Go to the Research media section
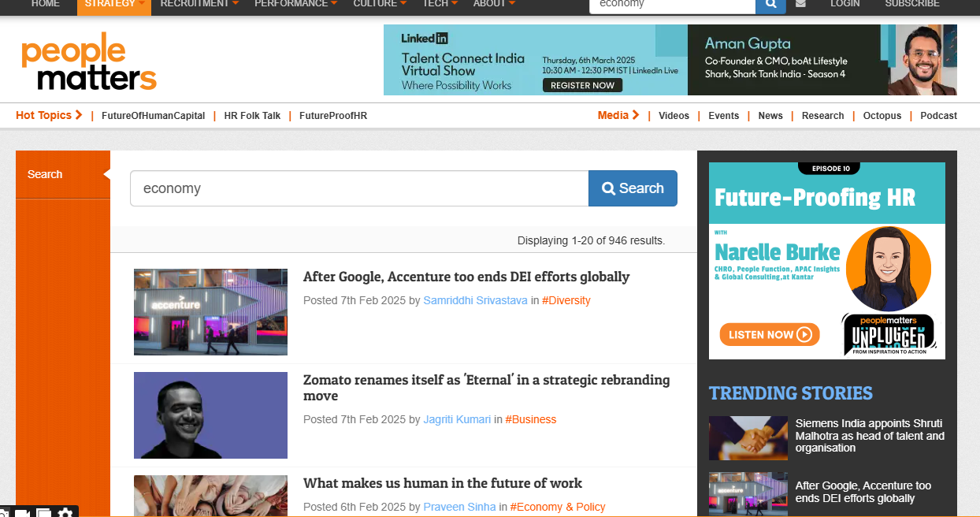The width and height of the screenshot is (980, 517). (822, 116)
